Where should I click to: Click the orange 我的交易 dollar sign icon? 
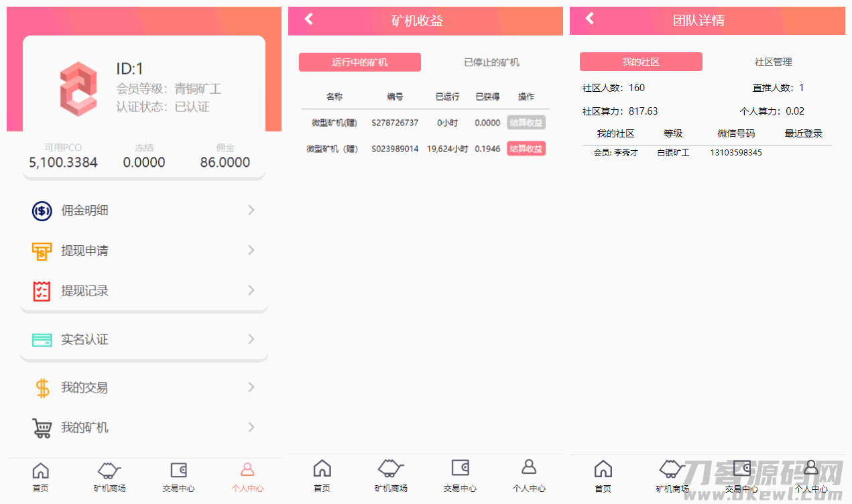(x=42, y=388)
